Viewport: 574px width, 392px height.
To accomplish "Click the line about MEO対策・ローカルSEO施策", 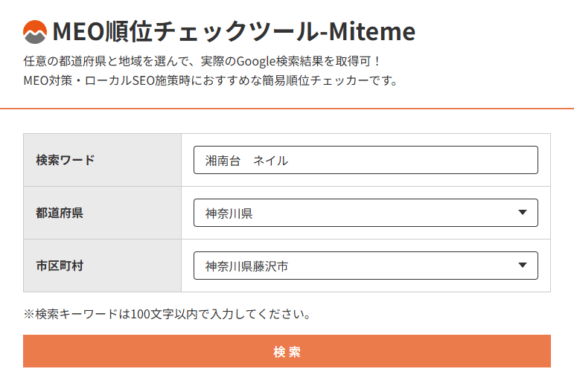I will click(x=211, y=80).
